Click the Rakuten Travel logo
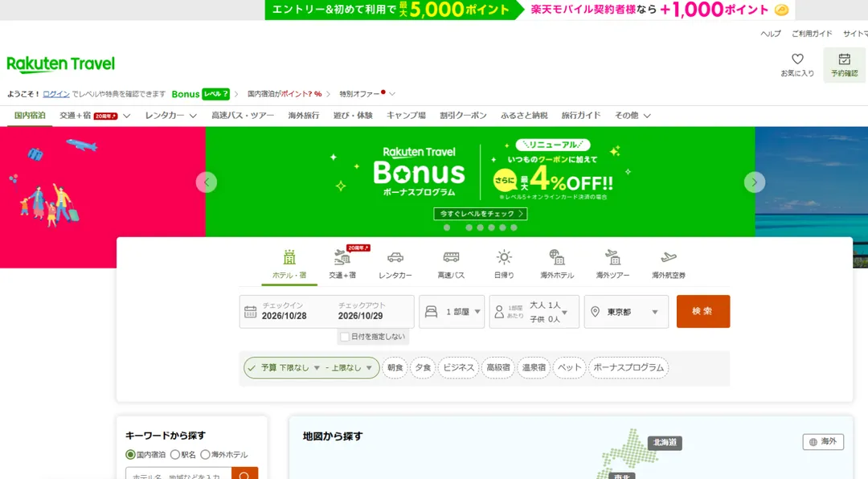868x479 pixels. 61,64
